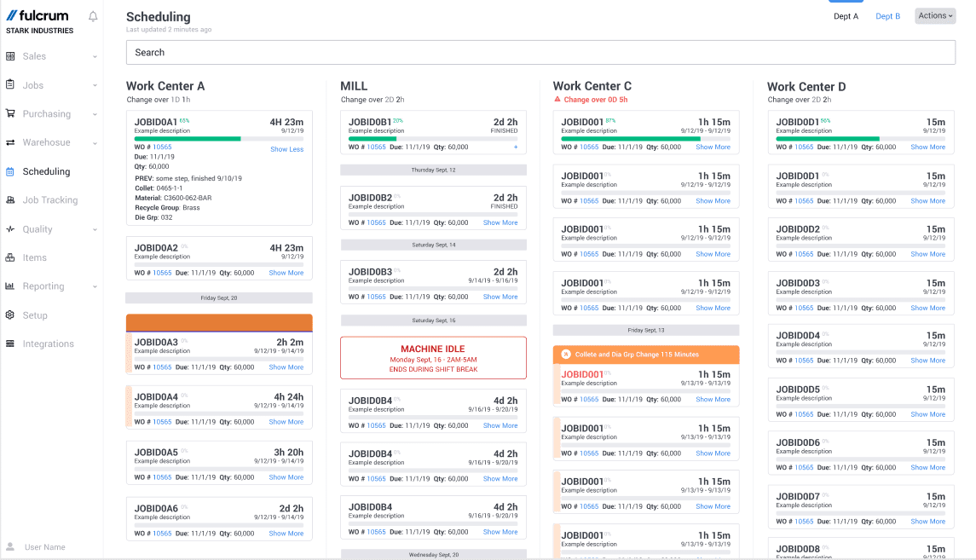Dismiss the Collete and Dia Grp Change alert
The height and width of the screenshot is (560, 976).
click(x=567, y=353)
